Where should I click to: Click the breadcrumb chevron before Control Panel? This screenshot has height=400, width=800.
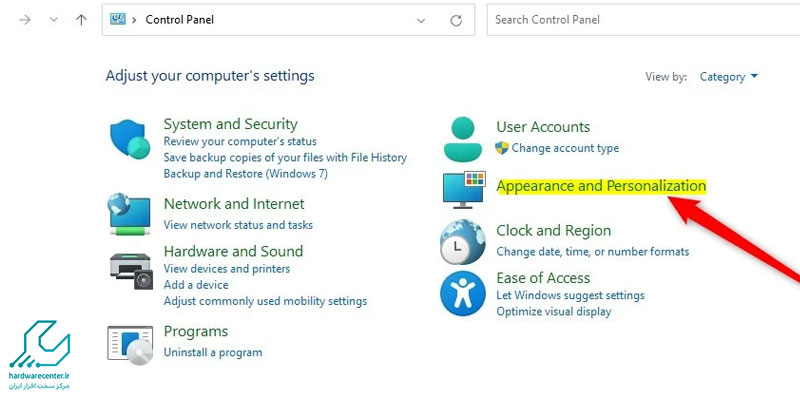pos(135,20)
